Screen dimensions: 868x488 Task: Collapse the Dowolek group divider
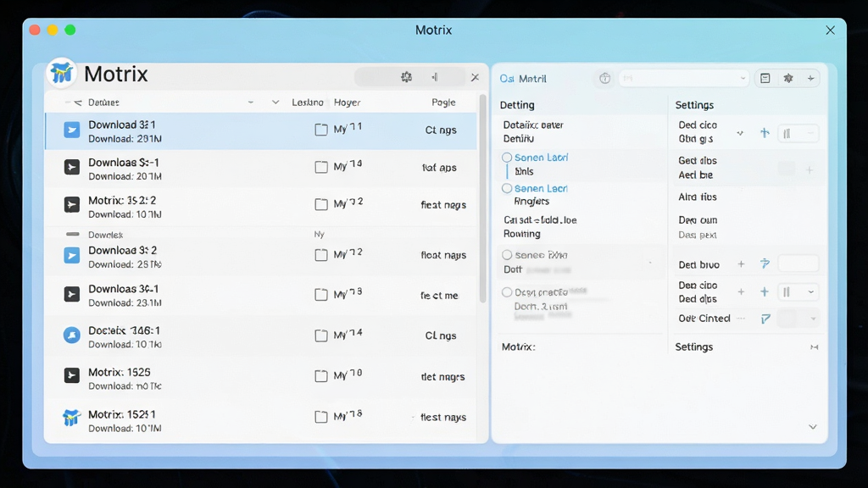click(73, 234)
